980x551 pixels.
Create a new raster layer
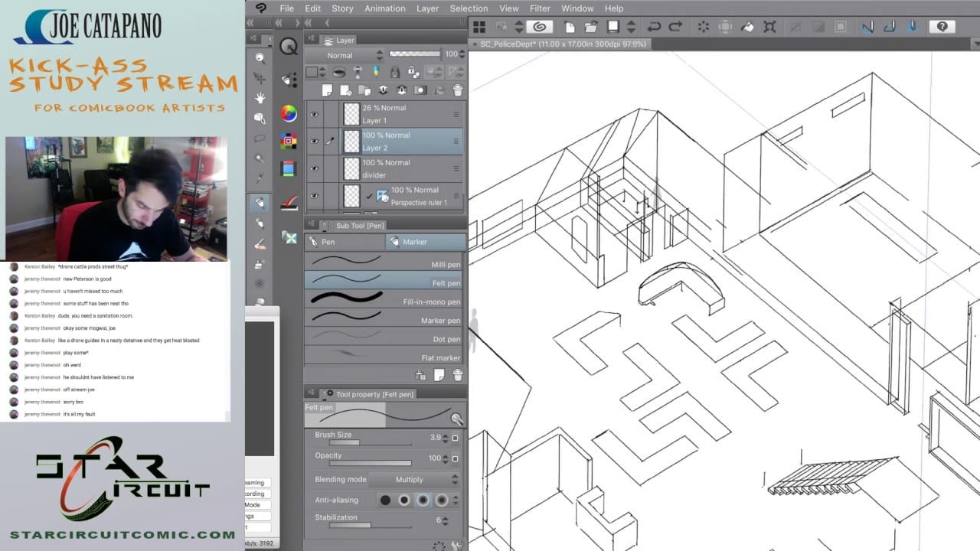(x=328, y=90)
